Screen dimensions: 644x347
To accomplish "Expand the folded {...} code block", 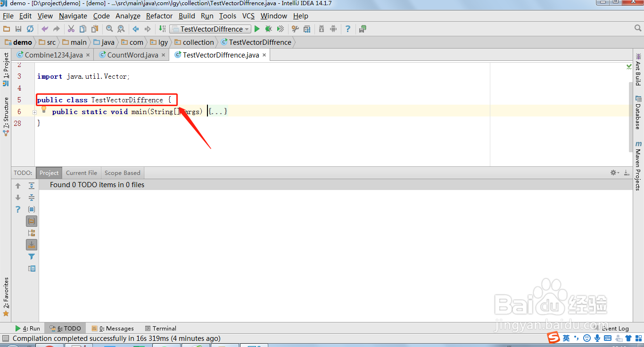I will click(x=218, y=112).
